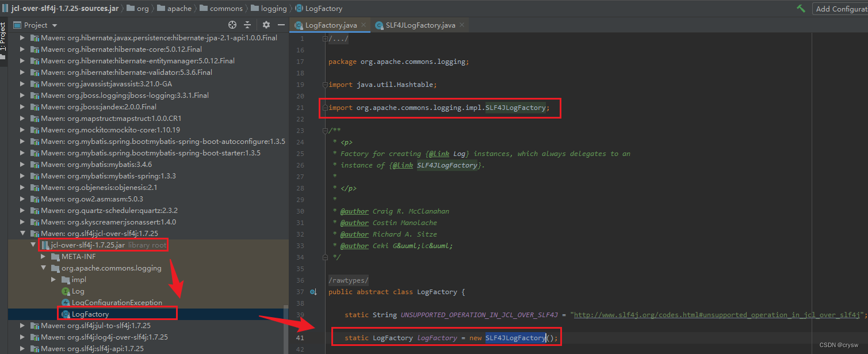
Task: Collapse org.apache.commons.logging package arrow
Action: [43, 268]
